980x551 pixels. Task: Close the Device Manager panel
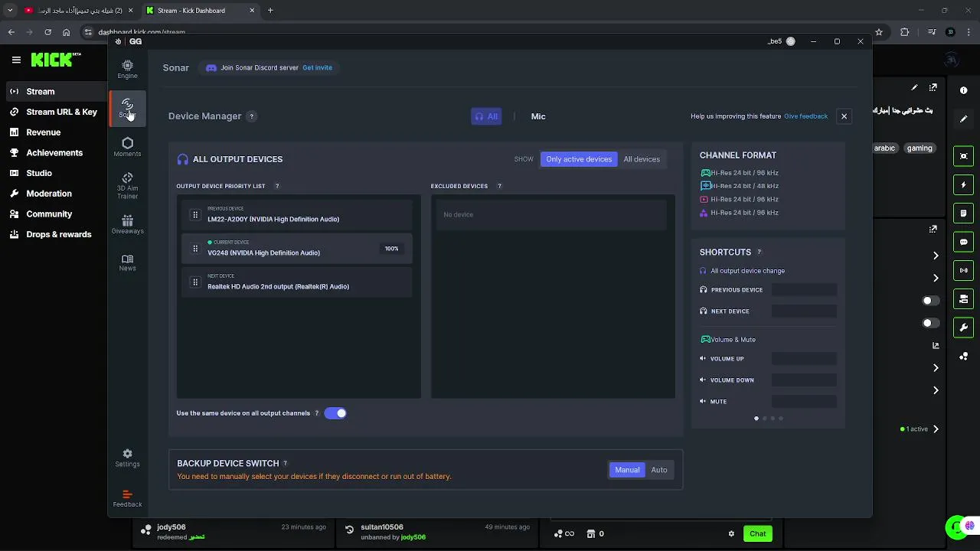click(x=844, y=116)
